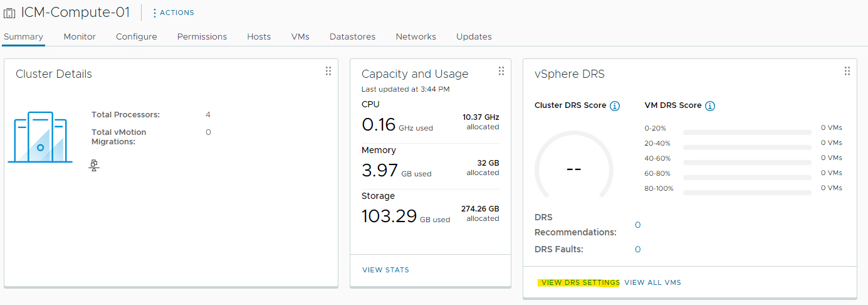Click the 274.26 GB allocated storage value

click(480, 209)
